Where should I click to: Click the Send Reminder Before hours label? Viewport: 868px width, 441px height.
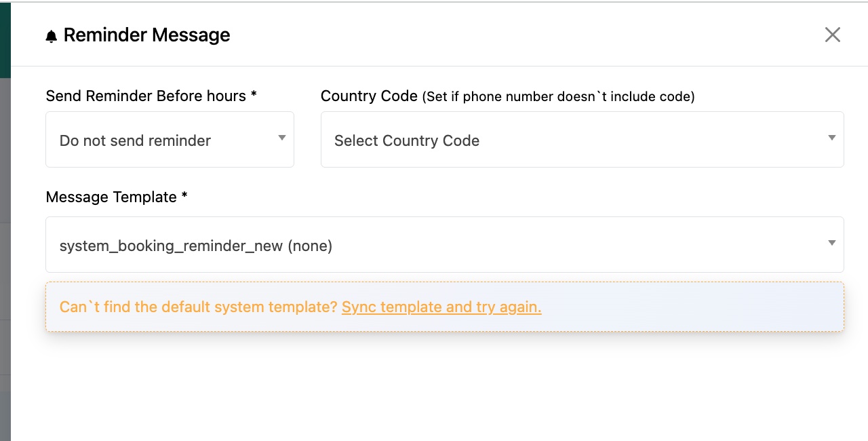click(151, 96)
